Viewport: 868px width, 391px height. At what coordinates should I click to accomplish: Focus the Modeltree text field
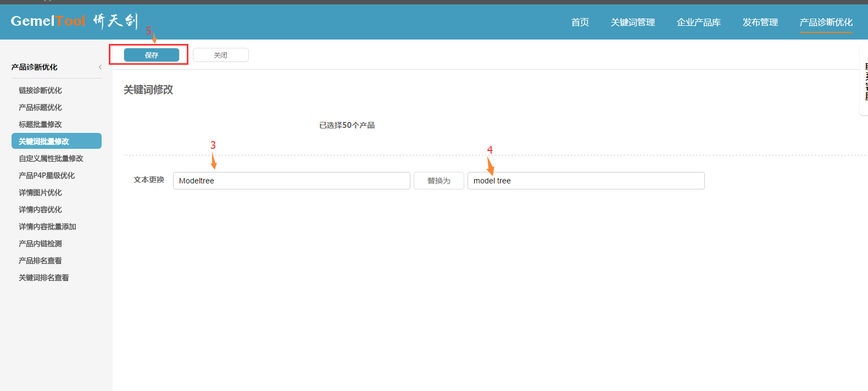point(292,181)
